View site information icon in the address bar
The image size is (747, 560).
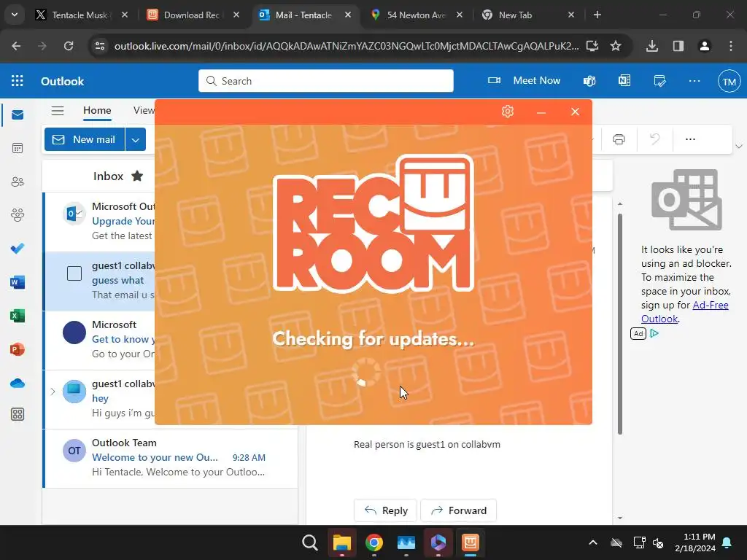coord(99,46)
